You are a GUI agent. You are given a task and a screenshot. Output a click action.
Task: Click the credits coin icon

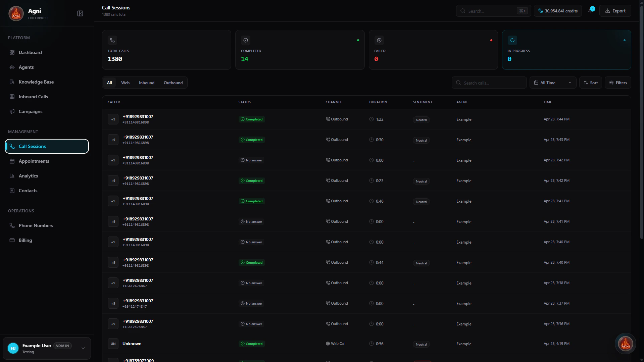[541, 11]
